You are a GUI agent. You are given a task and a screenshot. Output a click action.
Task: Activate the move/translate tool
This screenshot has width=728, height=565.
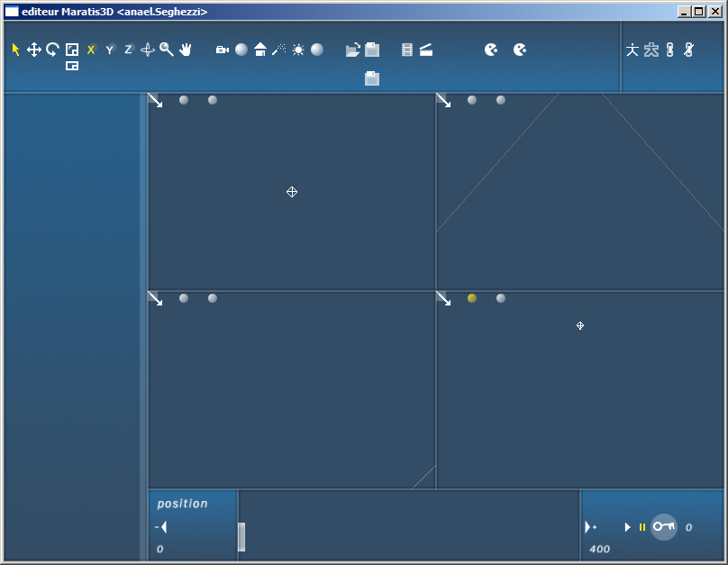pos(34,50)
